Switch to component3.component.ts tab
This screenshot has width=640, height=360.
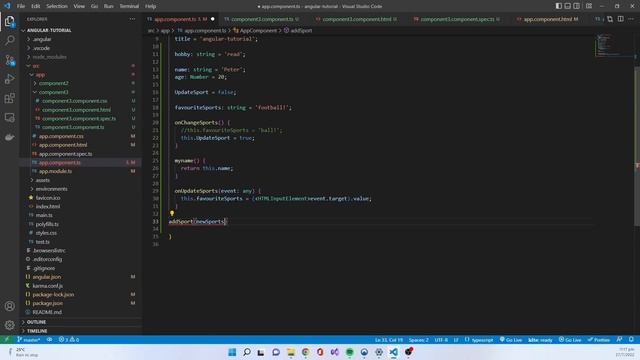point(262,19)
